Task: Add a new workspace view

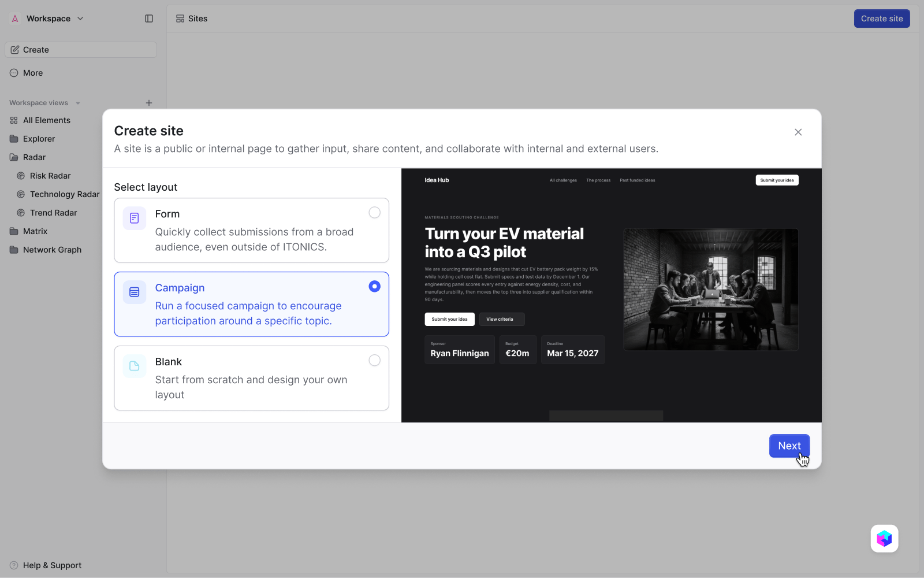Action: [149, 103]
